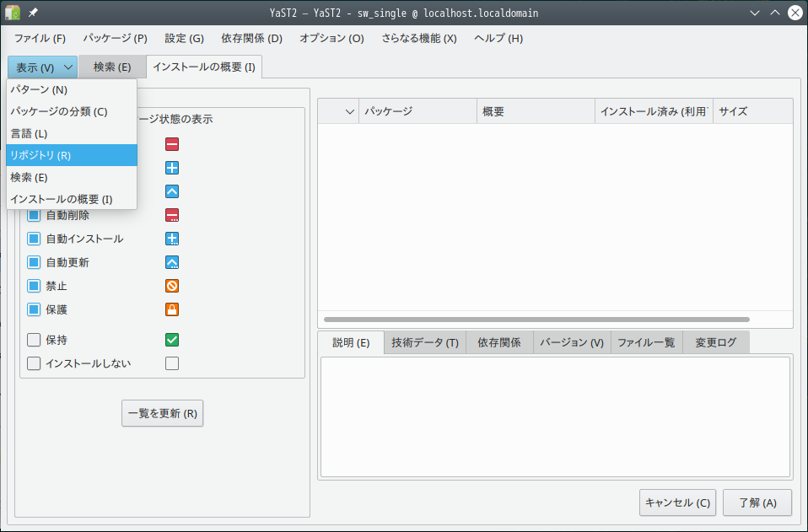Select パッケージの分類 (C) menu entry
808x532 pixels.
[72, 112]
